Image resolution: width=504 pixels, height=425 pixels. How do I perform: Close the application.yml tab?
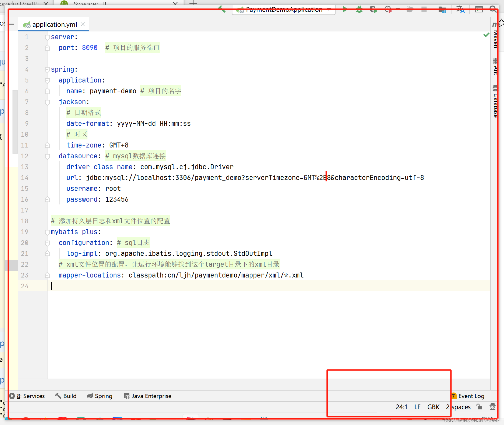(83, 24)
